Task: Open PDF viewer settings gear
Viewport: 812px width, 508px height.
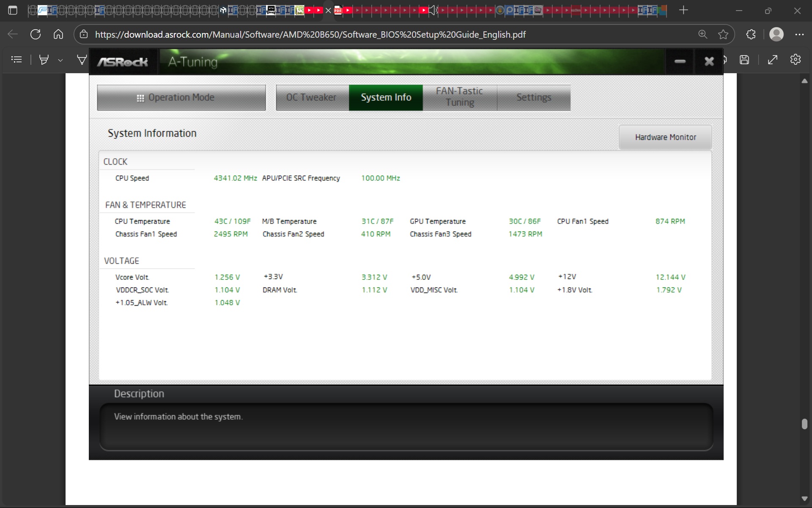Action: (795, 60)
